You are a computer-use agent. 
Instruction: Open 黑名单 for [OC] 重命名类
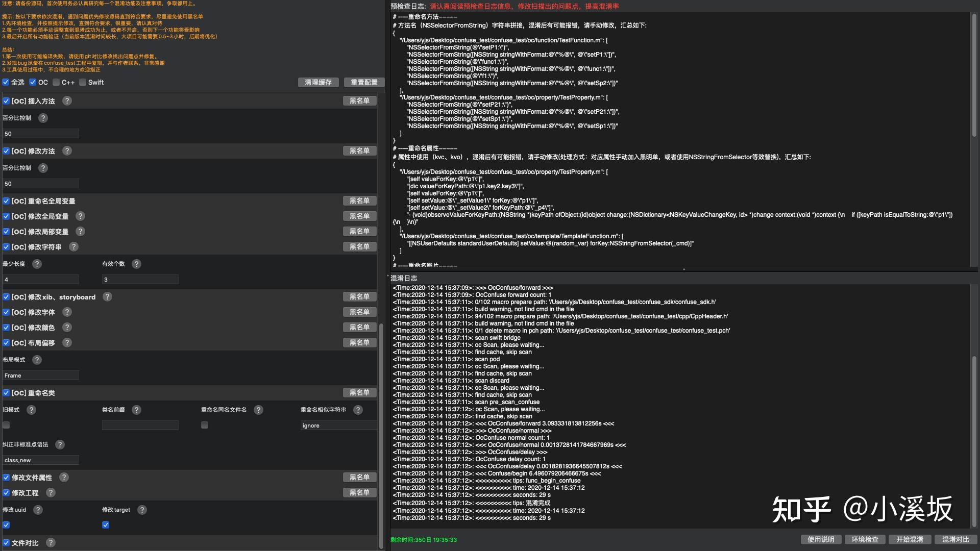tap(359, 393)
